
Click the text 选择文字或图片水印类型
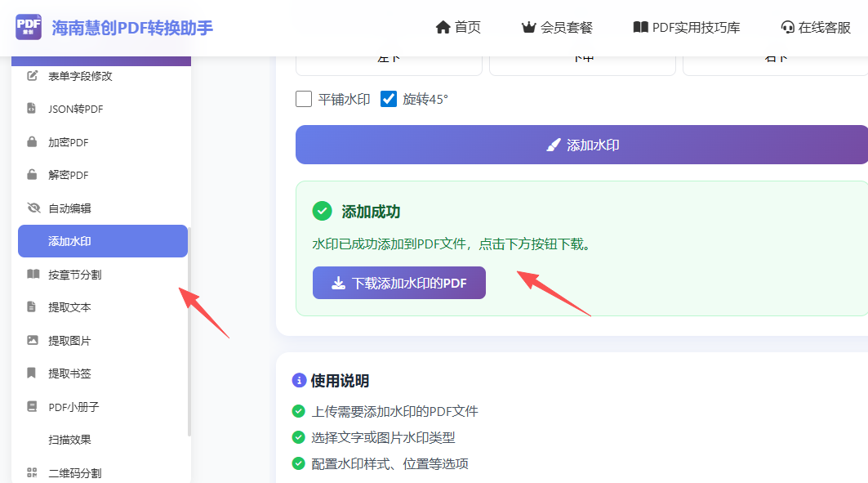pyautogui.click(x=383, y=437)
